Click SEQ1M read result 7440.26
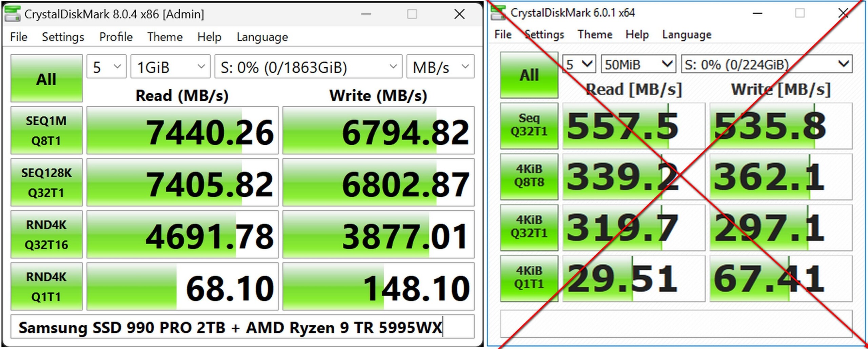868x349 pixels. 182,130
